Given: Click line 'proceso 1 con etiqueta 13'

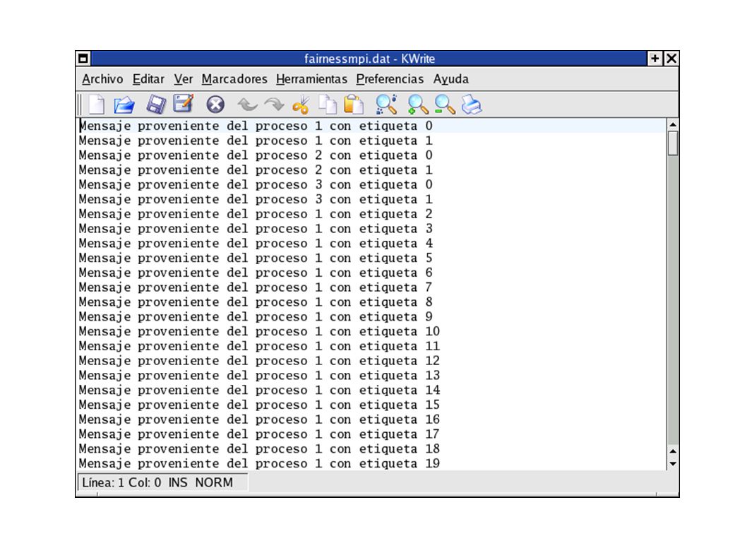Looking at the screenshot, I should [x=260, y=376].
